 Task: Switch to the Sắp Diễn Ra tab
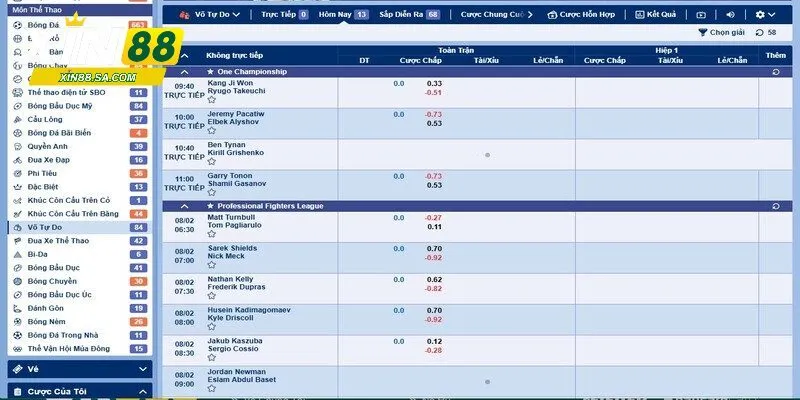[410, 15]
